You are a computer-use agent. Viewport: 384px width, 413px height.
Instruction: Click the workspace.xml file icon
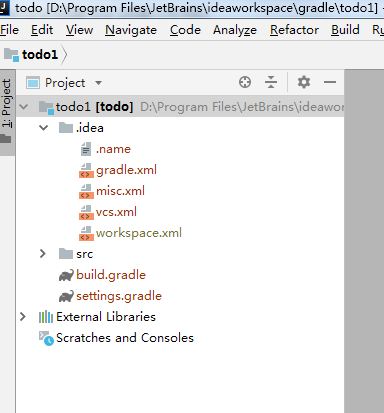86,233
